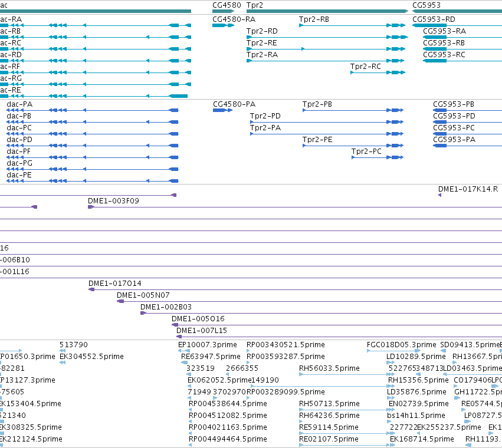Select the DME1-005N07 clone label
This screenshot has width=502, height=448.
click(x=143, y=295)
